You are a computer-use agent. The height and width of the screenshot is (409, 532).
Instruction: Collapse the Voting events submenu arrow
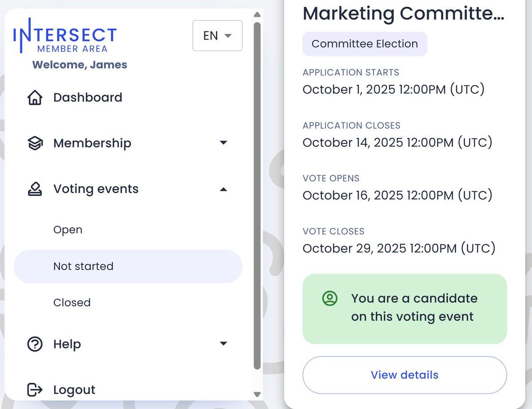point(223,189)
